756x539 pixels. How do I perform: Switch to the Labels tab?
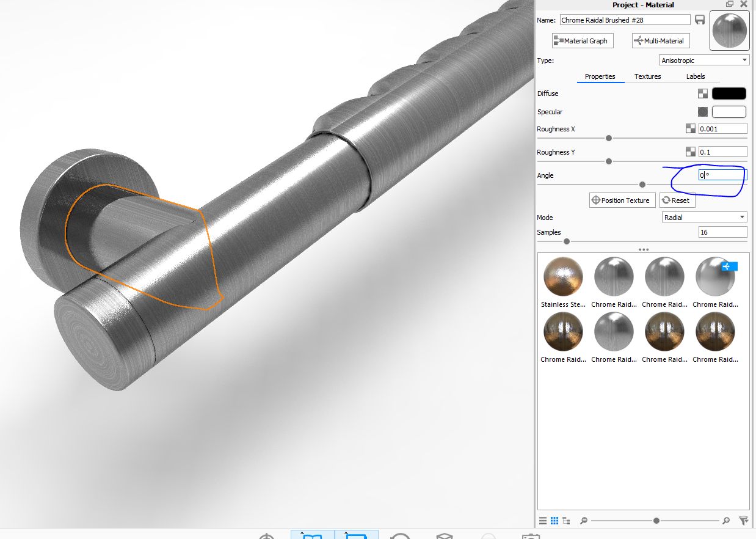tap(696, 76)
